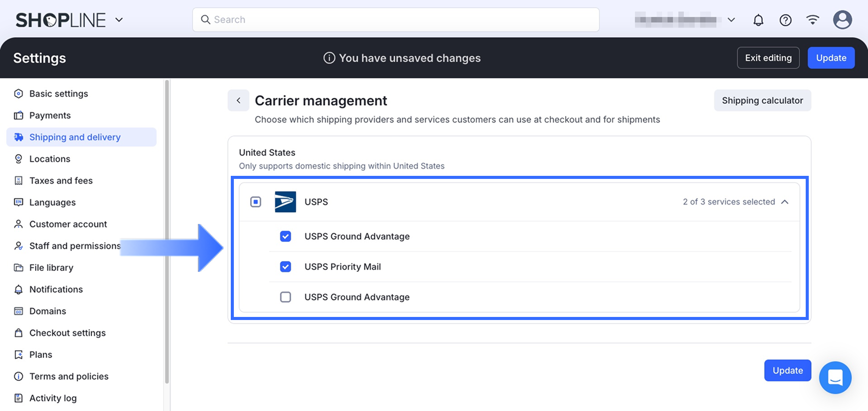Expand the store account dropdown arrow
The height and width of the screenshot is (411, 868).
731,20
